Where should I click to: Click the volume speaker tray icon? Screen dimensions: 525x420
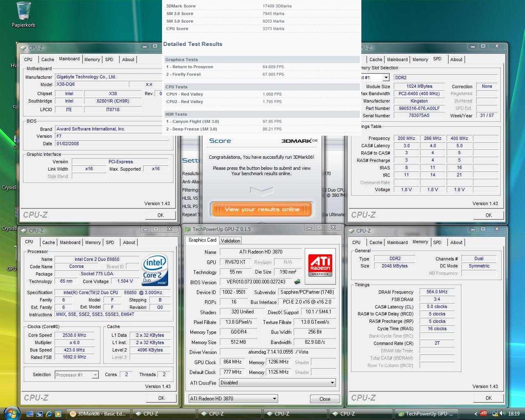(502, 413)
